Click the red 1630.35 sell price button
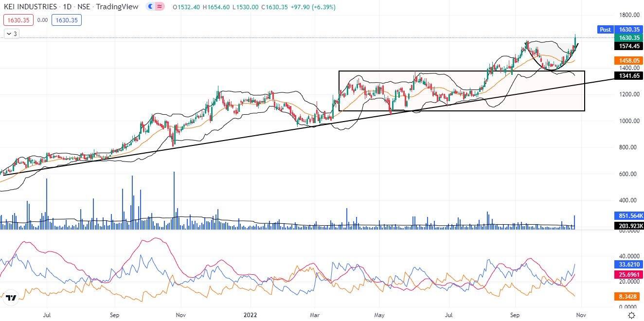 (18, 20)
